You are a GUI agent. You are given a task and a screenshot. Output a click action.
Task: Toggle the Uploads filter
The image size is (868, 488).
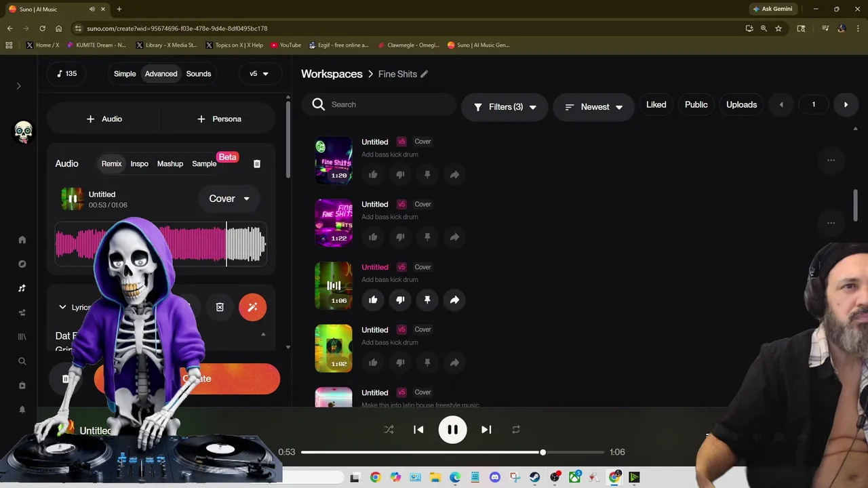[x=741, y=104]
